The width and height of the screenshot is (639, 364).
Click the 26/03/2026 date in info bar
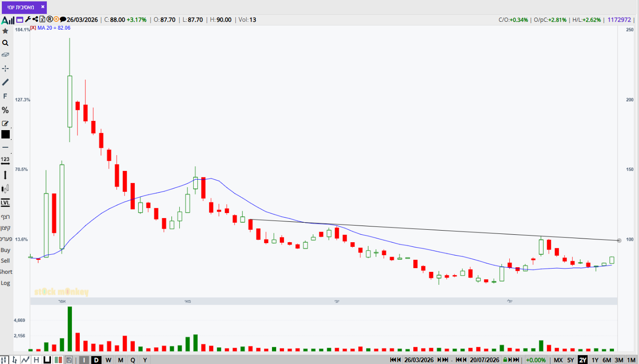(x=82, y=20)
